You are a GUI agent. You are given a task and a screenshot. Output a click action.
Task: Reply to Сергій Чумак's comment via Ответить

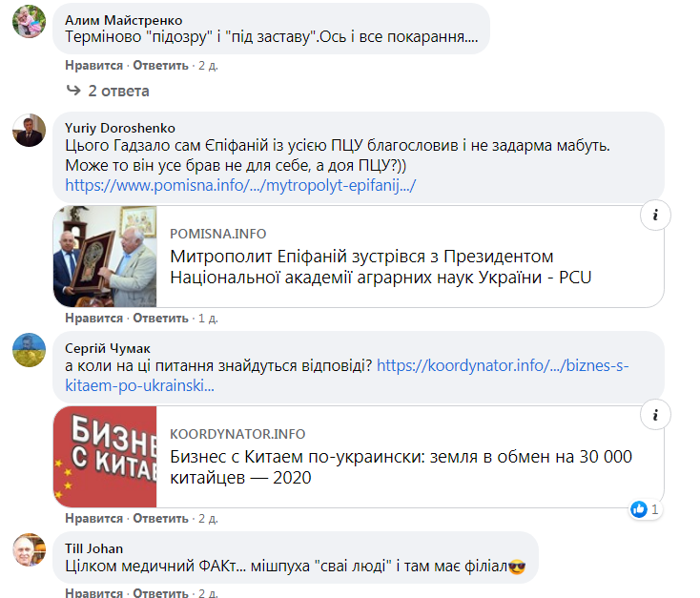click(x=160, y=519)
